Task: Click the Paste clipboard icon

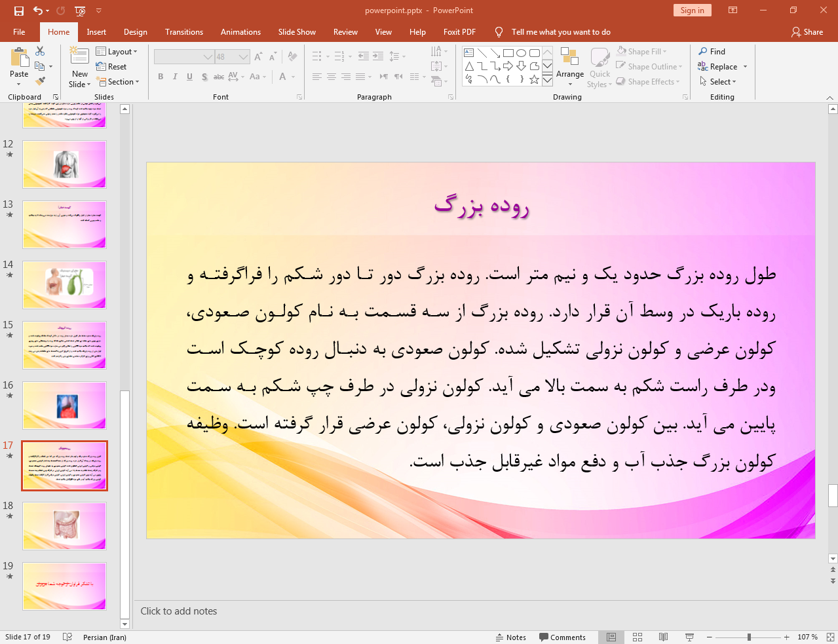Action: pyautogui.click(x=19, y=58)
